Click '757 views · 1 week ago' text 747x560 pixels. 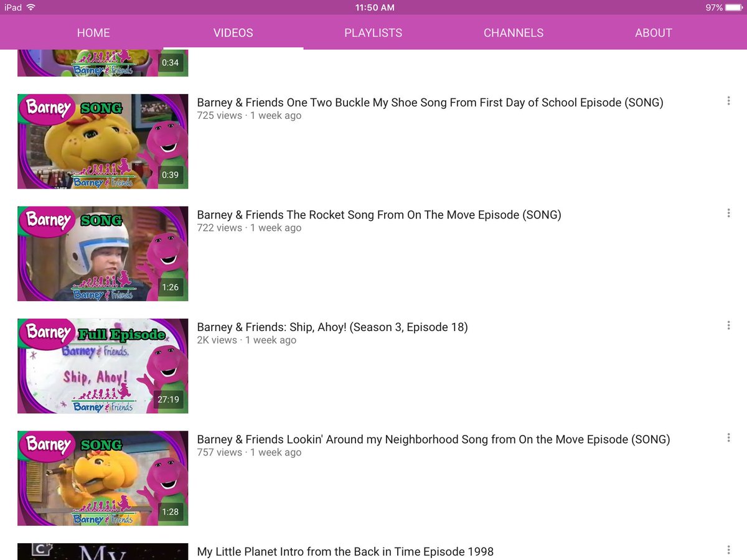(x=249, y=452)
